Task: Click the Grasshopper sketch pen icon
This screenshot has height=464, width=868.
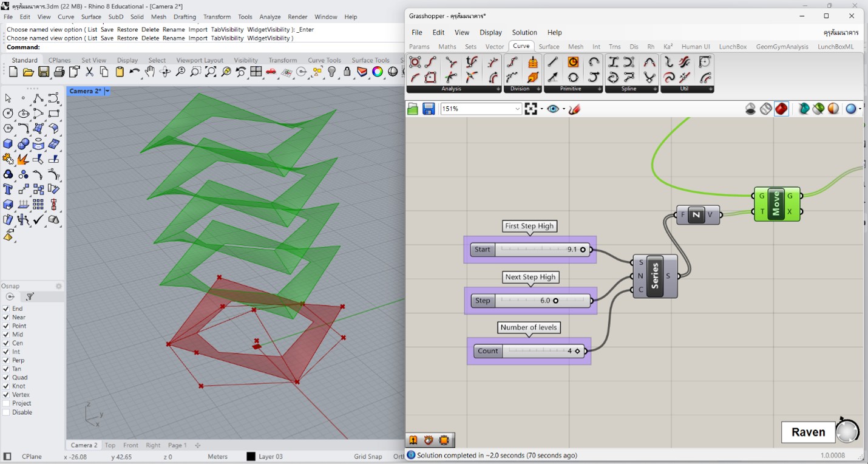Action: coord(574,109)
